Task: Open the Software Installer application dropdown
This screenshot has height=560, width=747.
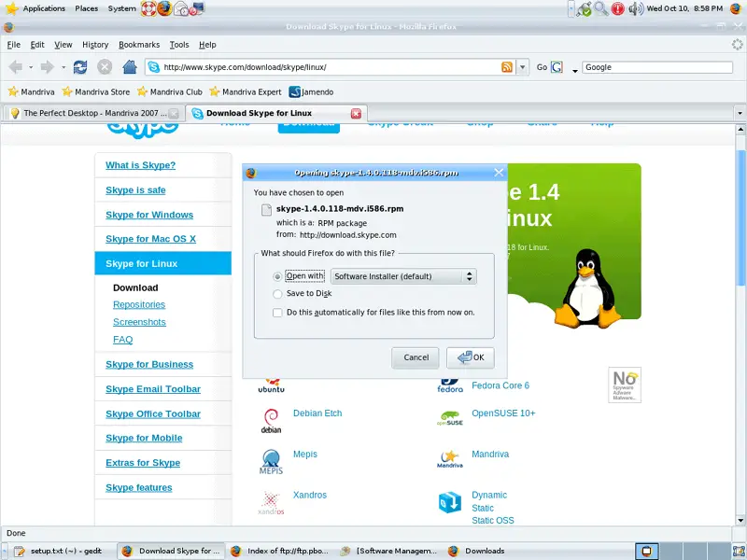Action: 403,276
